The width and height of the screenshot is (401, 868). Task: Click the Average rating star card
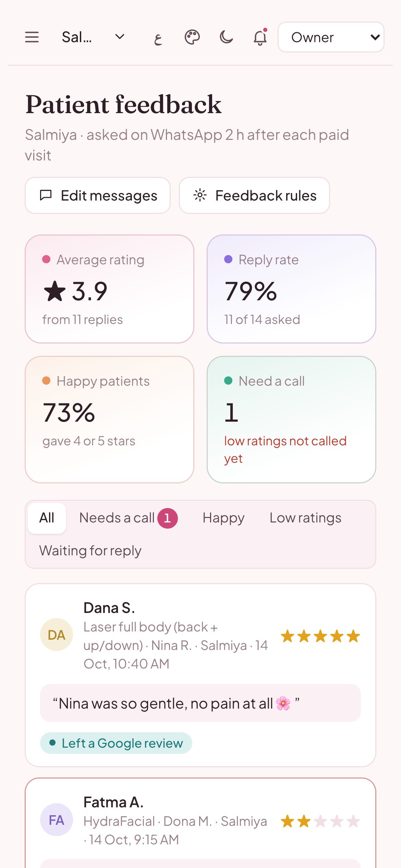110,289
